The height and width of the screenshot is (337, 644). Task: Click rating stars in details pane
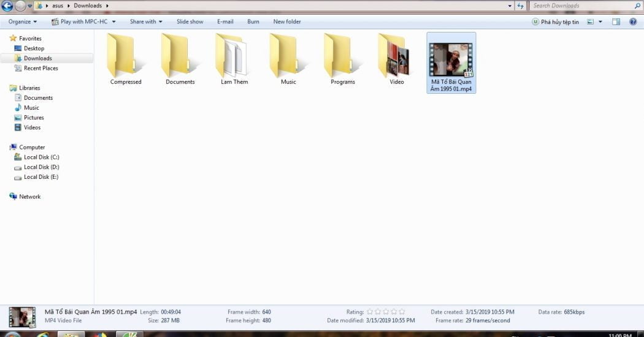[386, 312]
